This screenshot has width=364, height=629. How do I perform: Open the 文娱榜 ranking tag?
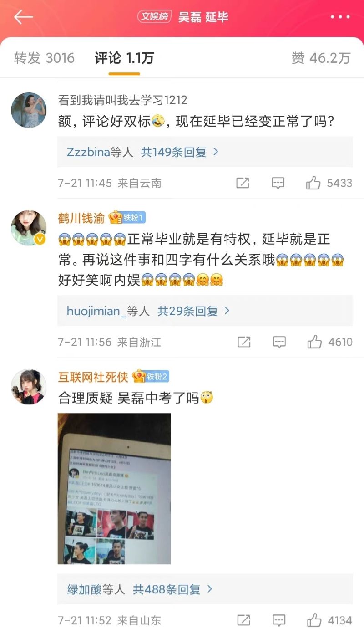[x=154, y=17]
